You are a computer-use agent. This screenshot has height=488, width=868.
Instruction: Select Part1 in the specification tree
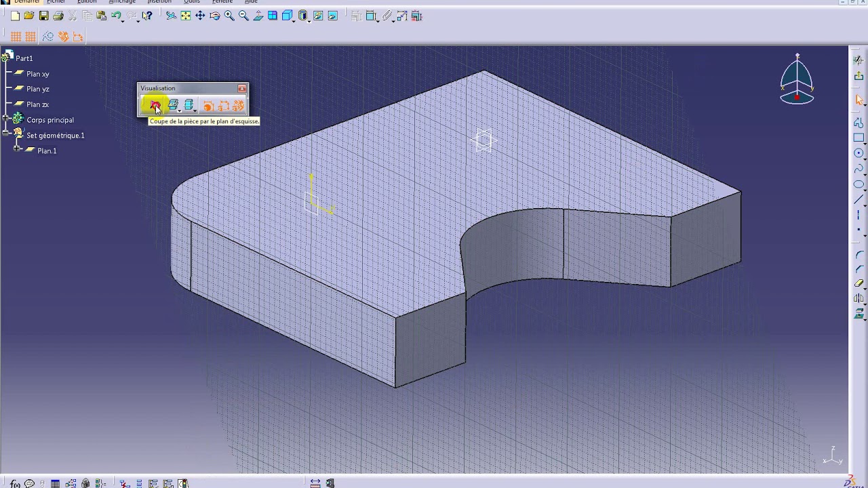[x=24, y=58]
